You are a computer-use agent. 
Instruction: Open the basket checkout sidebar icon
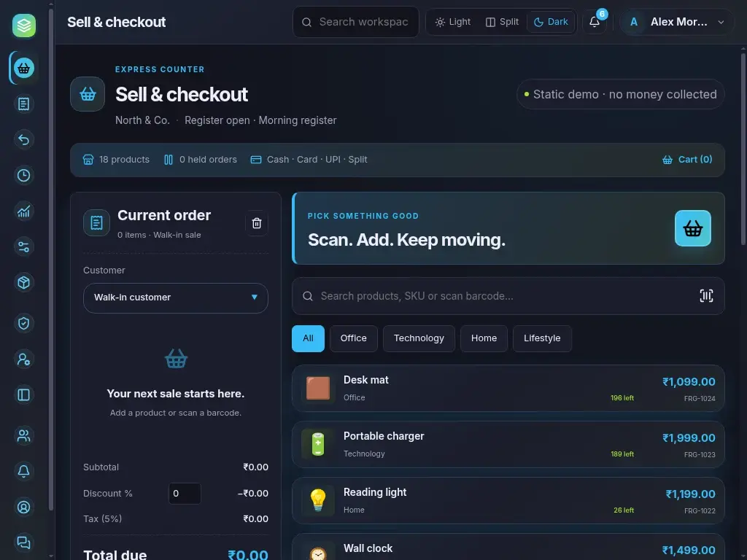coord(24,68)
